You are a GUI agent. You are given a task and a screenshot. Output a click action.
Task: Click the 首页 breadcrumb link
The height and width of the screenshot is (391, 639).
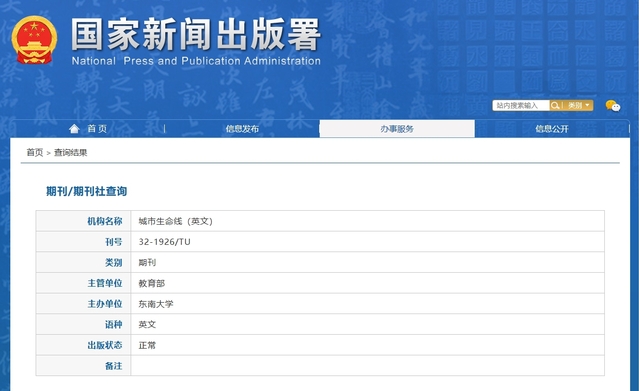[35, 152]
